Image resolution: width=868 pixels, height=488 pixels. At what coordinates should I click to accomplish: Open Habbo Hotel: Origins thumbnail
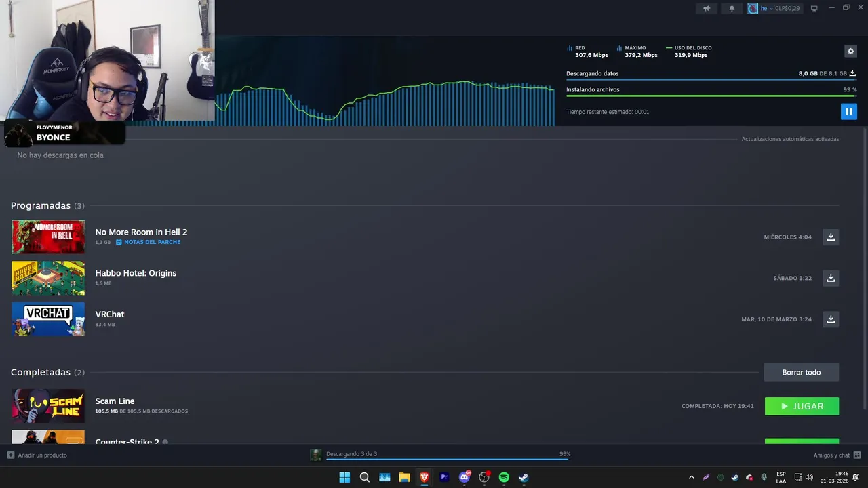(48, 278)
